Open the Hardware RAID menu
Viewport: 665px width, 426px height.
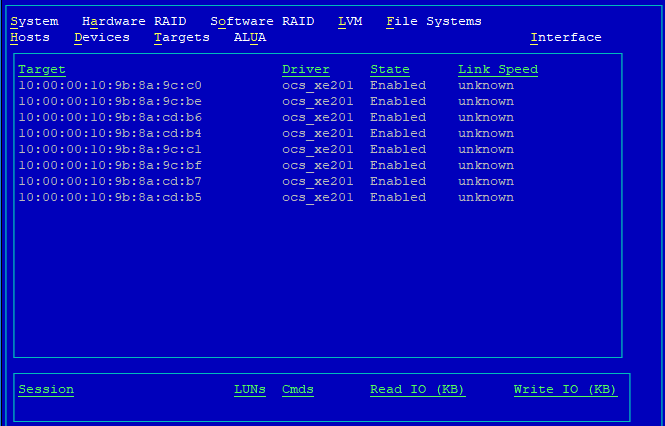(134, 21)
